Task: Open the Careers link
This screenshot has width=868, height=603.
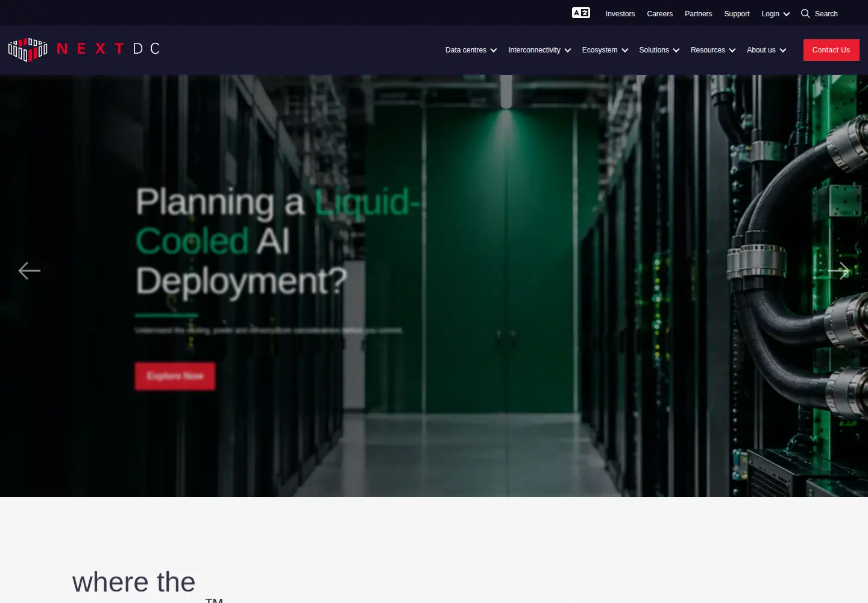Action: 660,14
